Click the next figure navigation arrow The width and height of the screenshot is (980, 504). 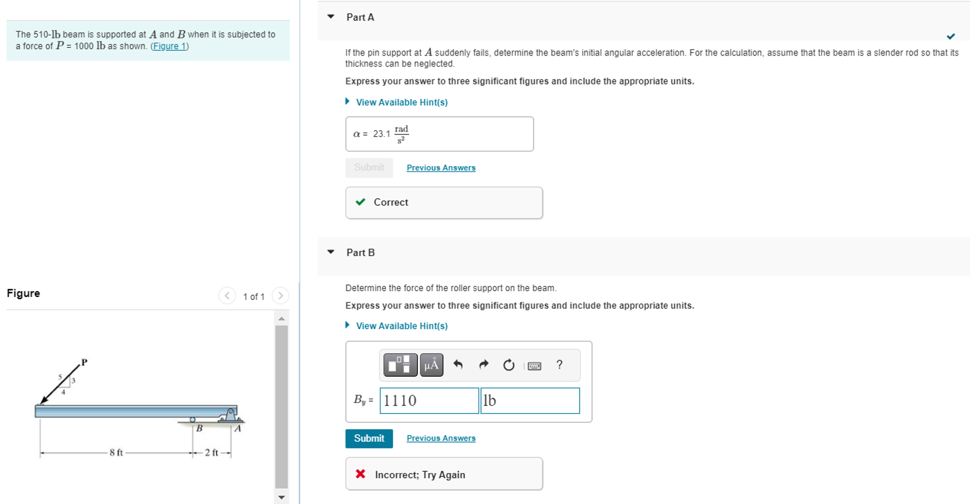pos(281,296)
